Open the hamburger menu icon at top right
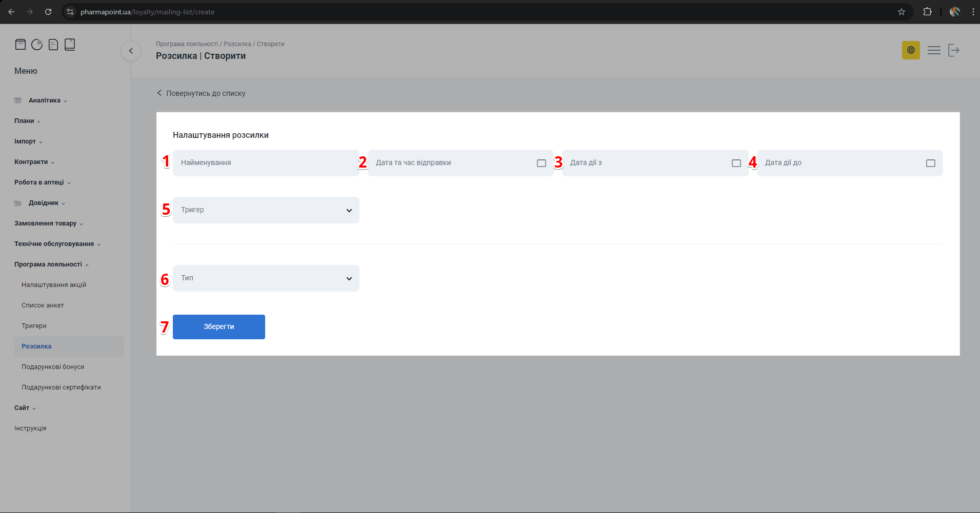The height and width of the screenshot is (513, 980). (x=934, y=50)
